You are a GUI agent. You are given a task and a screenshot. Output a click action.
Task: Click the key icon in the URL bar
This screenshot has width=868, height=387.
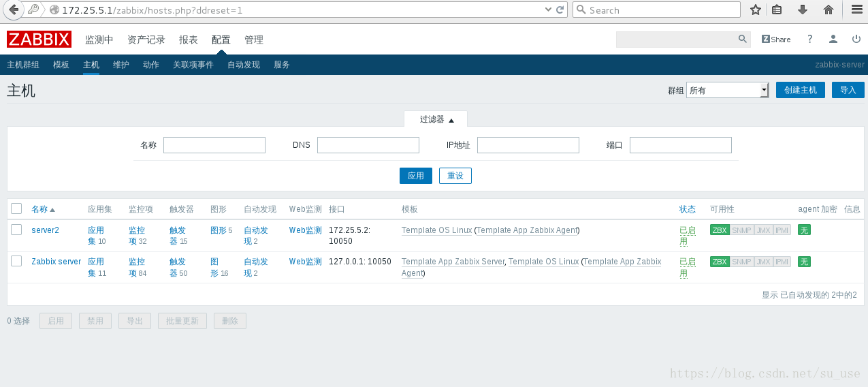tap(33, 10)
